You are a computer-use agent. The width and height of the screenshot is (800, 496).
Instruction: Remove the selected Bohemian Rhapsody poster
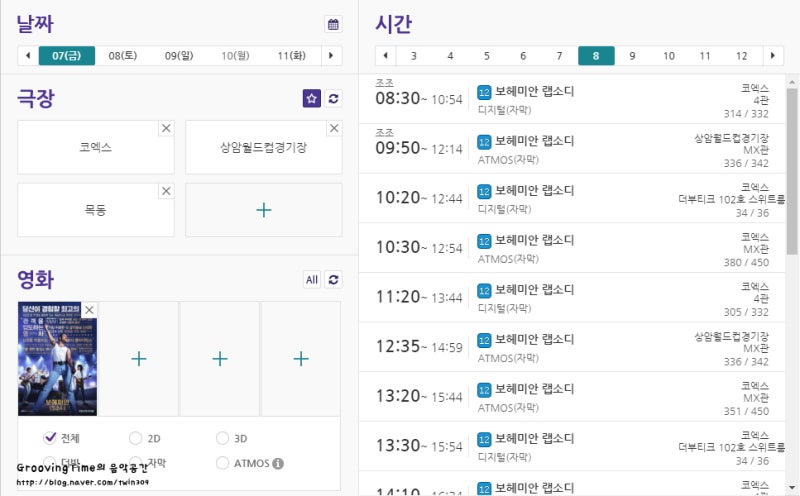(89, 310)
